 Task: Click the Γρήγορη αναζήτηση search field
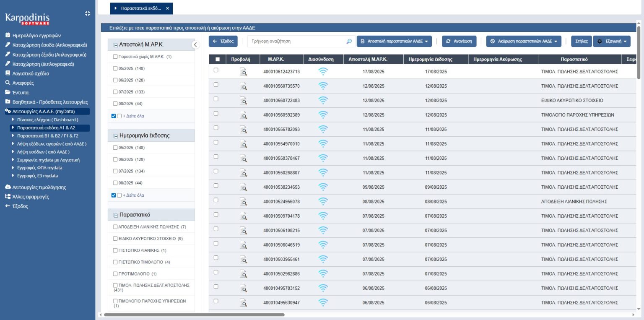(296, 42)
